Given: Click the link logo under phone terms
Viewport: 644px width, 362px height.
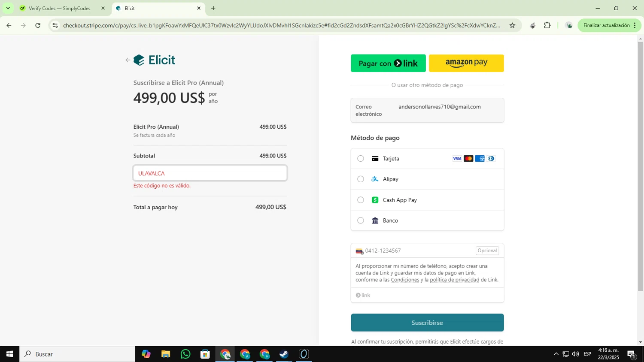Looking at the screenshot, I should click(363, 295).
